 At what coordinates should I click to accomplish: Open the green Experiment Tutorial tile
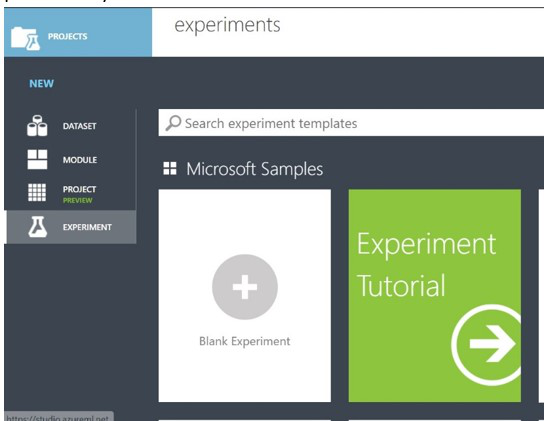coord(435,295)
